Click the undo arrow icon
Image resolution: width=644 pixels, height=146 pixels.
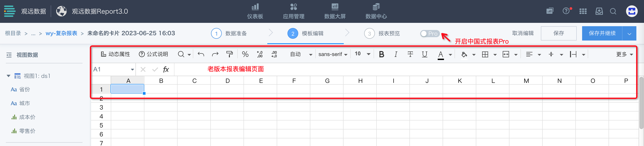coord(201,54)
